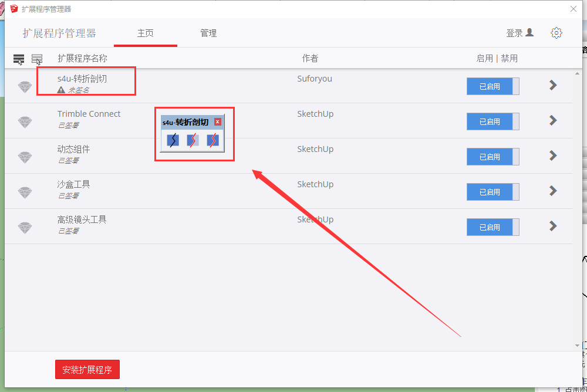Image resolution: width=587 pixels, height=392 pixels.
Task: Toggle 高级镜头工具 off using its enable button
Action: (493, 227)
